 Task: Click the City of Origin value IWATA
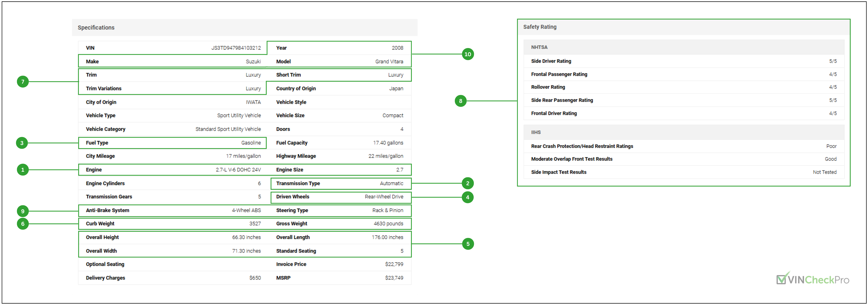[253, 102]
